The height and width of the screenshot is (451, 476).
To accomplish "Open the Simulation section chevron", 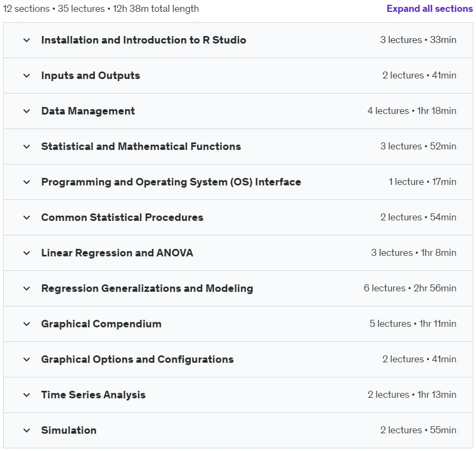I will point(27,431).
